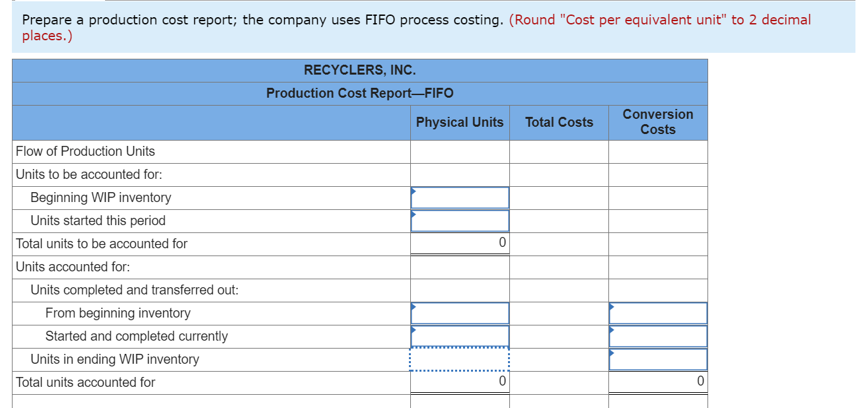Click the Production Cost Report—FIFO header row
Screen dimensions: 868x408
pyautogui.click(x=360, y=93)
